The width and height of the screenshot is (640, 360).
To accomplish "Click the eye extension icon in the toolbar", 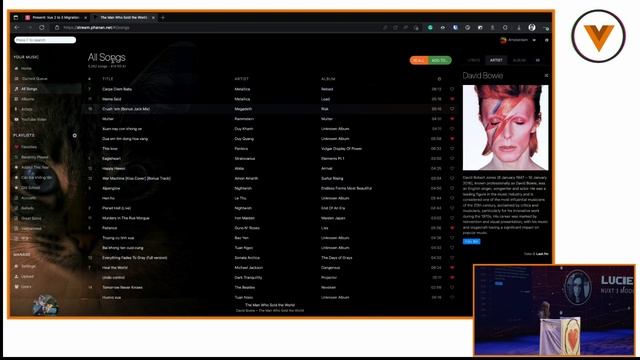I will tap(442, 27).
